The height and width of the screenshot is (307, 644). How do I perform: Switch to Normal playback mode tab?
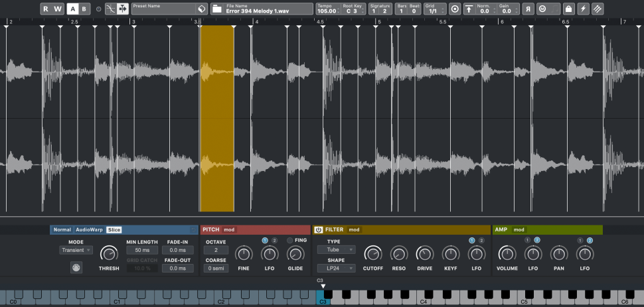tap(62, 229)
